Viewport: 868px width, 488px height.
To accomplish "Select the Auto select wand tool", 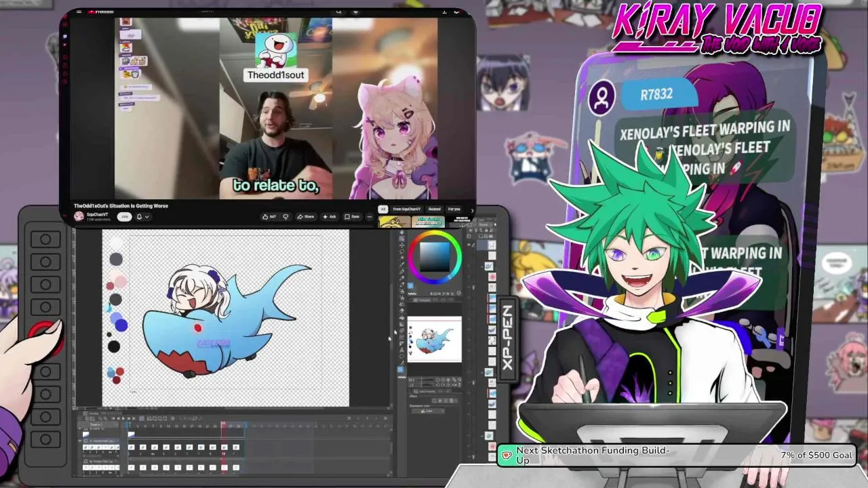I will point(401,258).
